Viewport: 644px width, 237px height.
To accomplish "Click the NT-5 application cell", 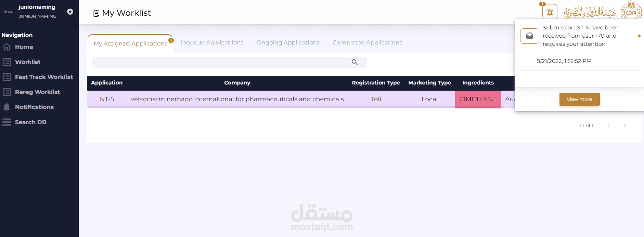I will tap(107, 99).
